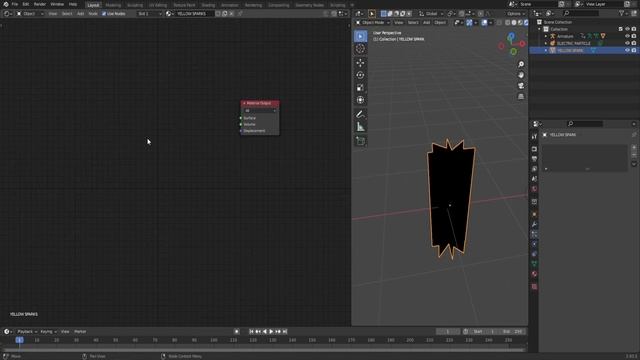This screenshot has height=360, width=640.
Task: Click the timeline Play button
Action: [271, 331]
